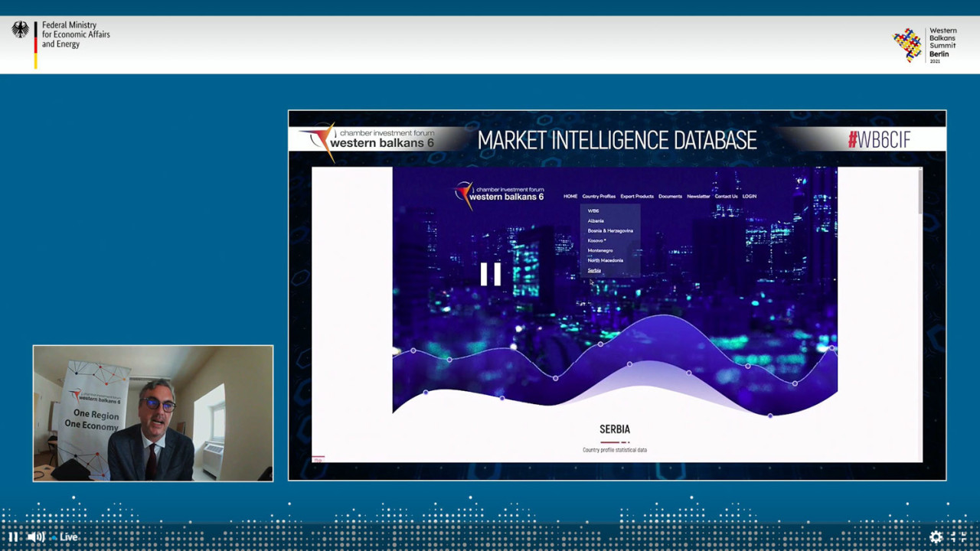The width and height of the screenshot is (980, 551).
Task: Click the LOGIN link
Action: tap(749, 197)
